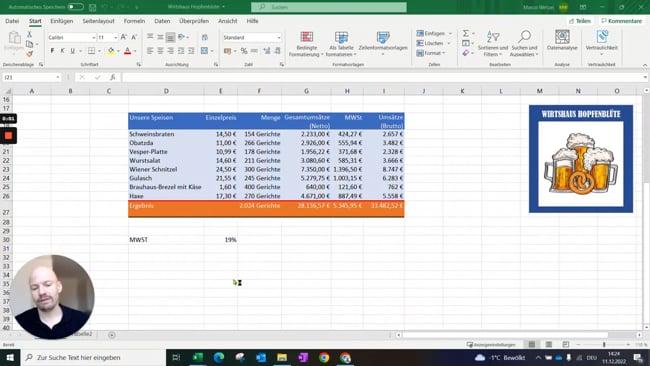This screenshot has width=650, height=366.
Task: Expand the font color dropdown arrow
Action: 135,51
